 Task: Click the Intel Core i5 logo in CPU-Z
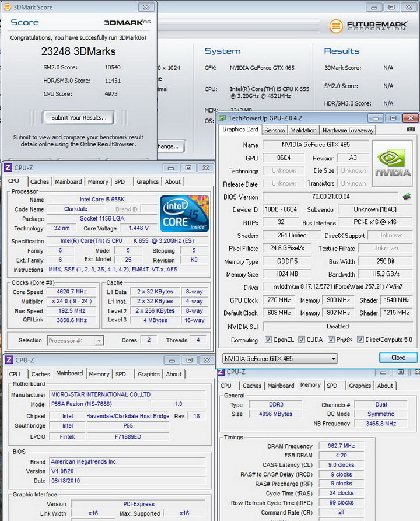click(x=184, y=214)
